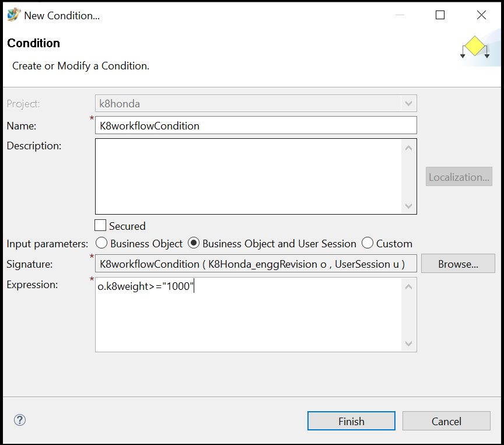Click the yellow diamond condition icon

[x=475, y=47]
